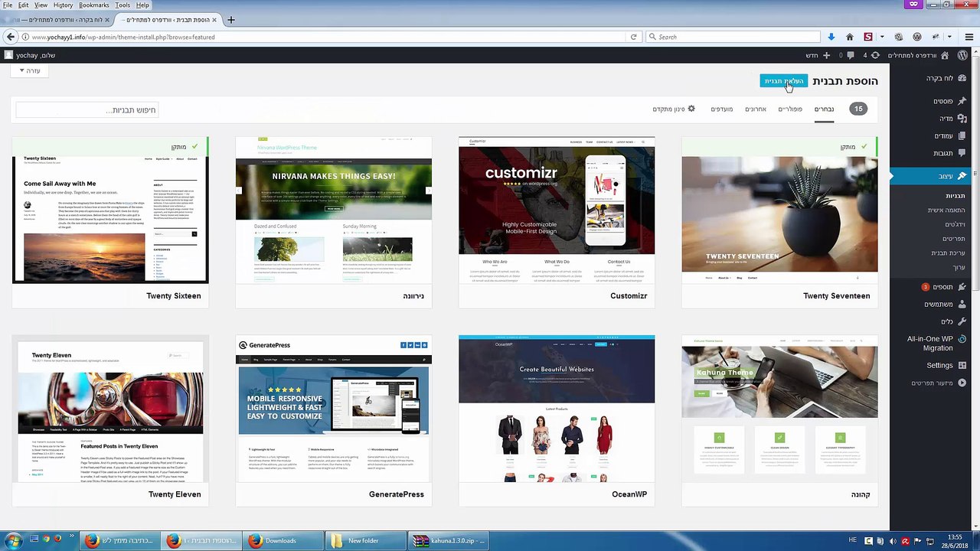Click the All-in-One WP Migration icon
Image resolution: width=980 pixels, height=551 pixels.
click(x=962, y=338)
